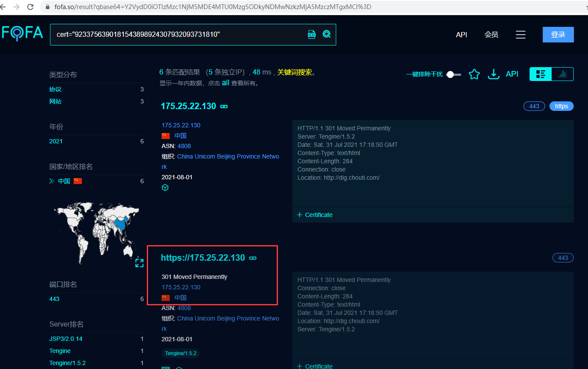Click the link icon beside first 175.25.22.130
This screenshot has width=588, height=369.
pos(224,106)
